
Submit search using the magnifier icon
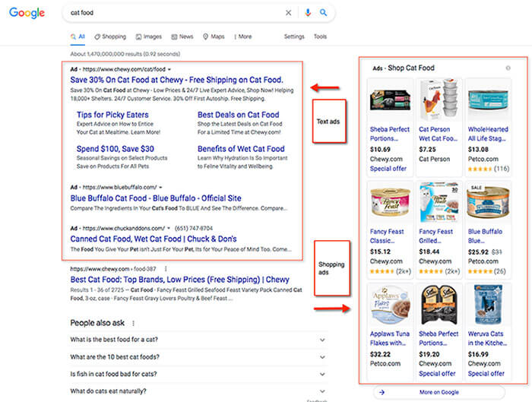[323, 13]
